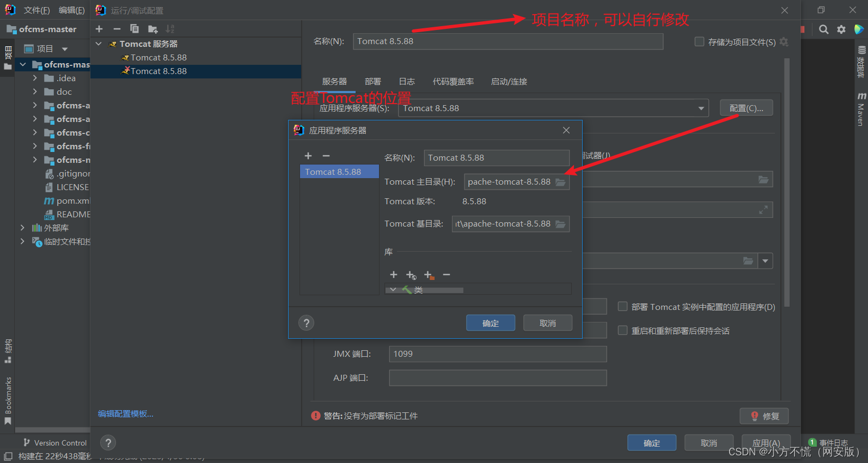Confirm application server dialog with 确定
The height and width of the screenshot is (463, 868).
click(491, 323)
